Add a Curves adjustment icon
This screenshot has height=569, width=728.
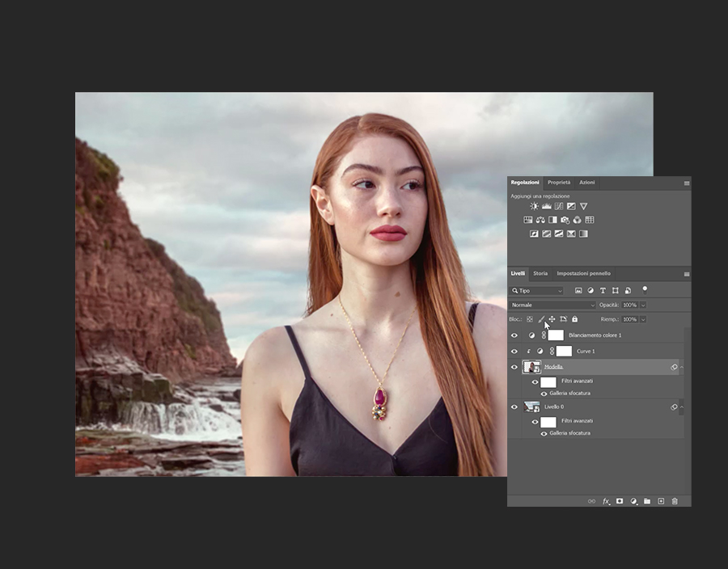click(559, 206)
